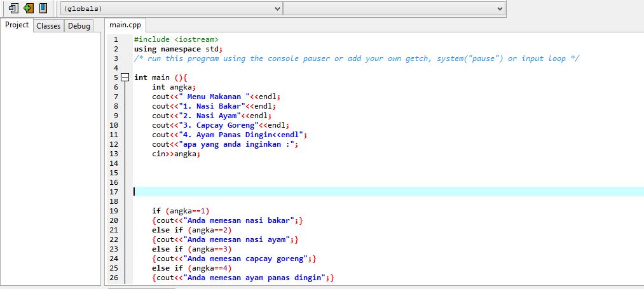Image resolution: width=644 pixels, height=289 pixels.
Task: Click the 'int angka;' declaration
Action: pyautogui.click(x=174, y=87)
